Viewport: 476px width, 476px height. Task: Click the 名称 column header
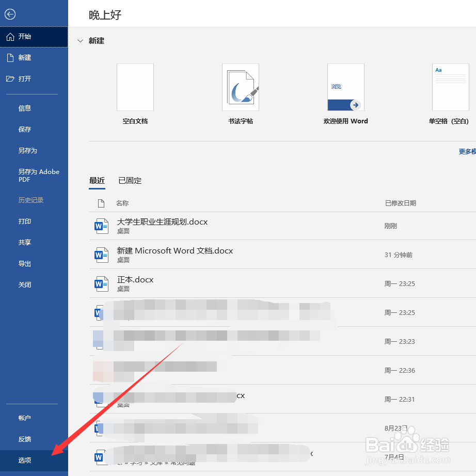coord(122,203)
